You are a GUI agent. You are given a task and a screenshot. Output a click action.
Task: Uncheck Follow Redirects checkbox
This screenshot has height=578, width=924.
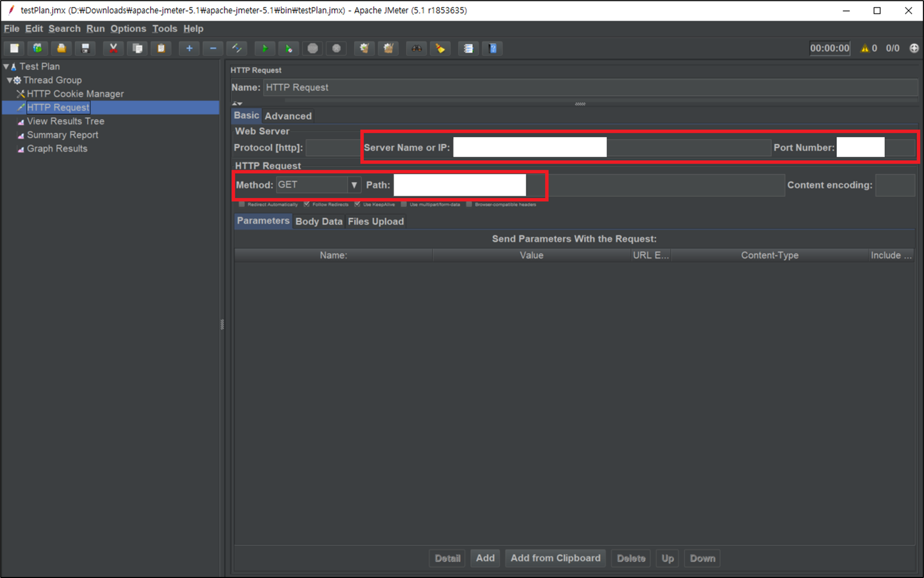coord(306,204)
